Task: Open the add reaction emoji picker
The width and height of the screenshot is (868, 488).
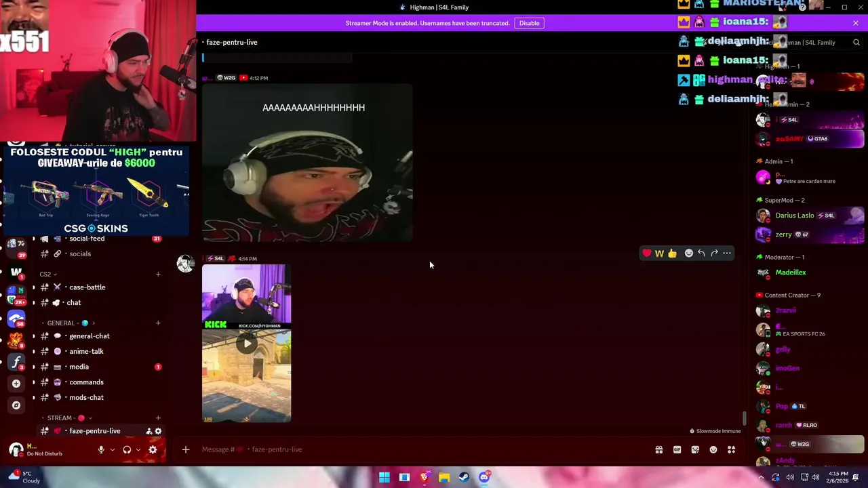Action: click(689, 253)
